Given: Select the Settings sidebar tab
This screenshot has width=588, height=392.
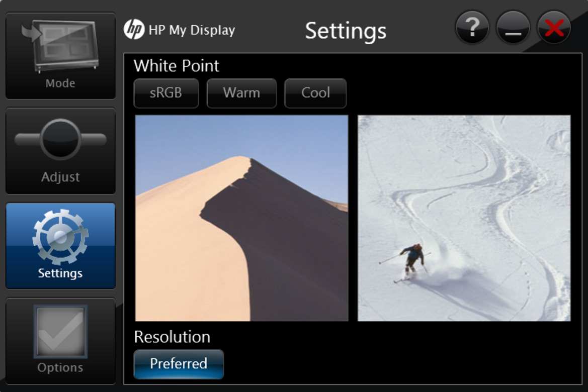Looking at the screenshot, I should point(60,246).
